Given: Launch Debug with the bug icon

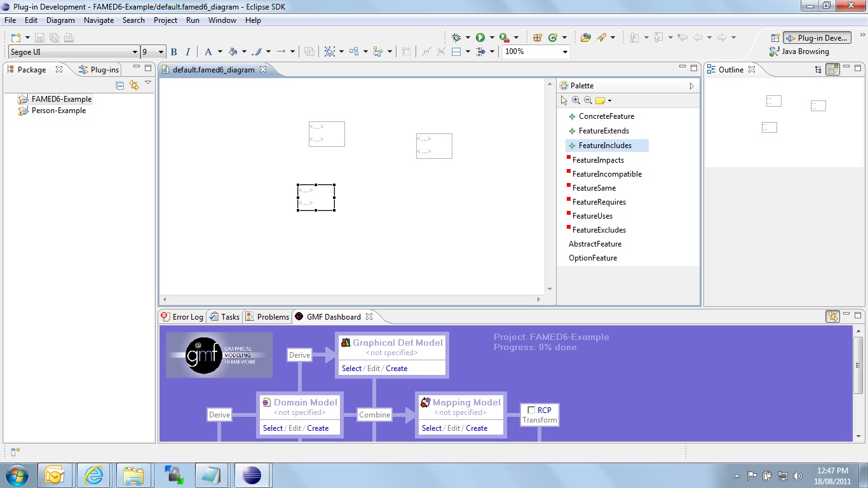Looking at the screenshot, I should coord(456,37).
